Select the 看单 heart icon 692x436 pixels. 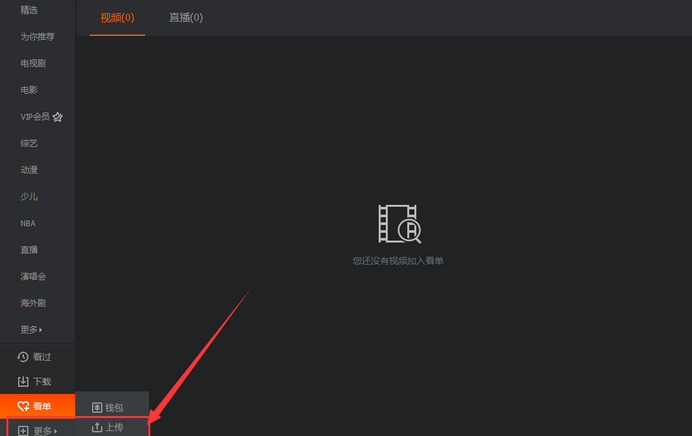pos(23,406)
